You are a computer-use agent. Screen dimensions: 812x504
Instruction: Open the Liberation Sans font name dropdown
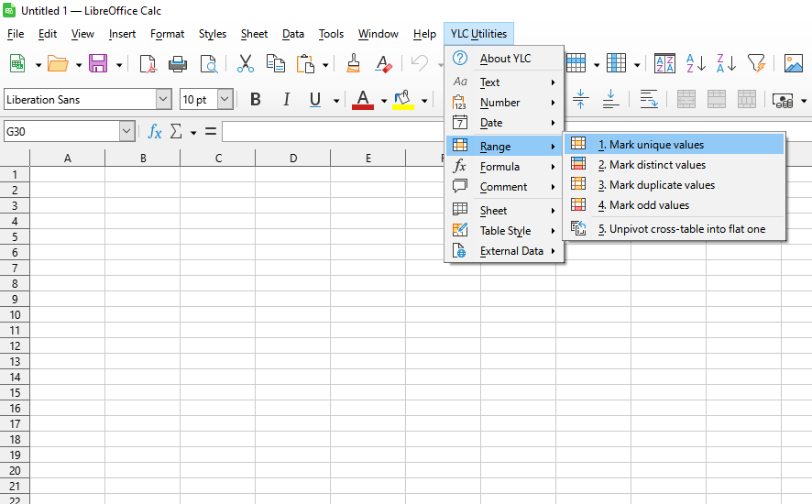(163, 100)
